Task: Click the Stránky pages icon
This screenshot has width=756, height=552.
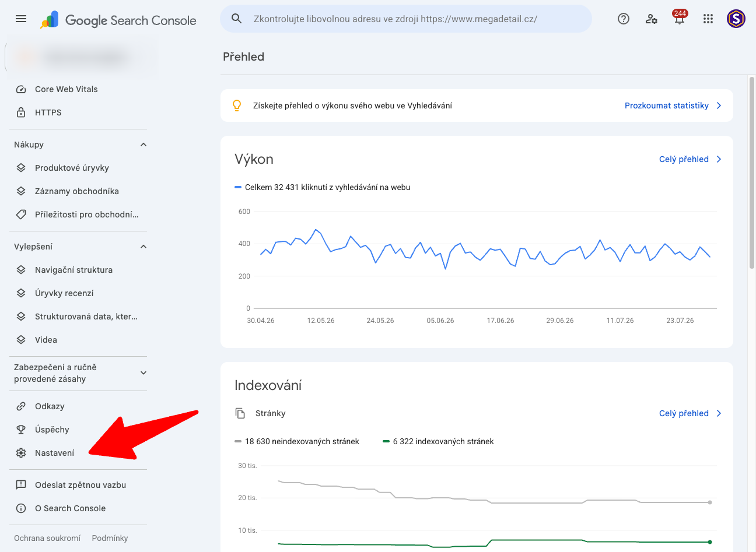Action: (x=240, y=413)
